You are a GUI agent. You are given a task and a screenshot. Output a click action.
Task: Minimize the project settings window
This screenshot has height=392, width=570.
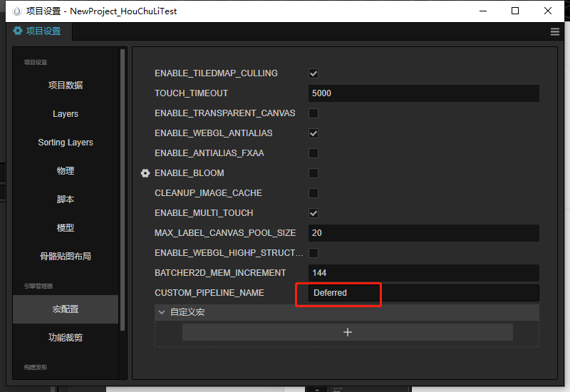pyautogui.click(x=483, y=11)
